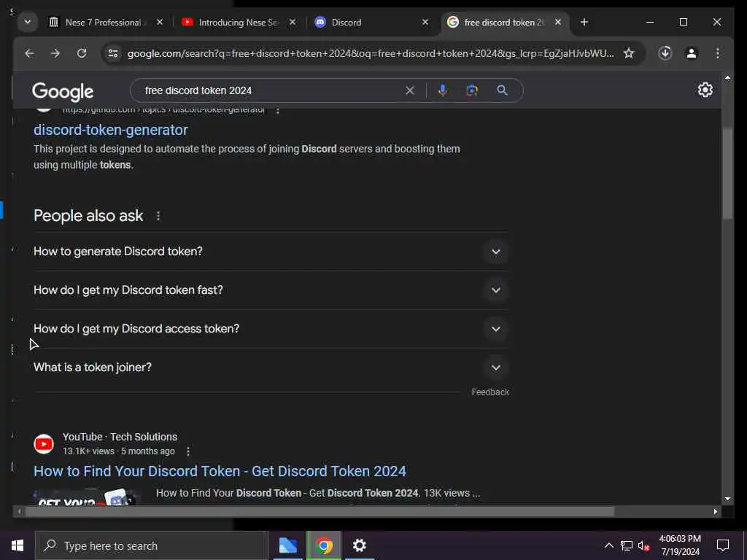Click the Chrome taskbar icon
The width and height of the screenshot is (747, 560).
(324, 545)
